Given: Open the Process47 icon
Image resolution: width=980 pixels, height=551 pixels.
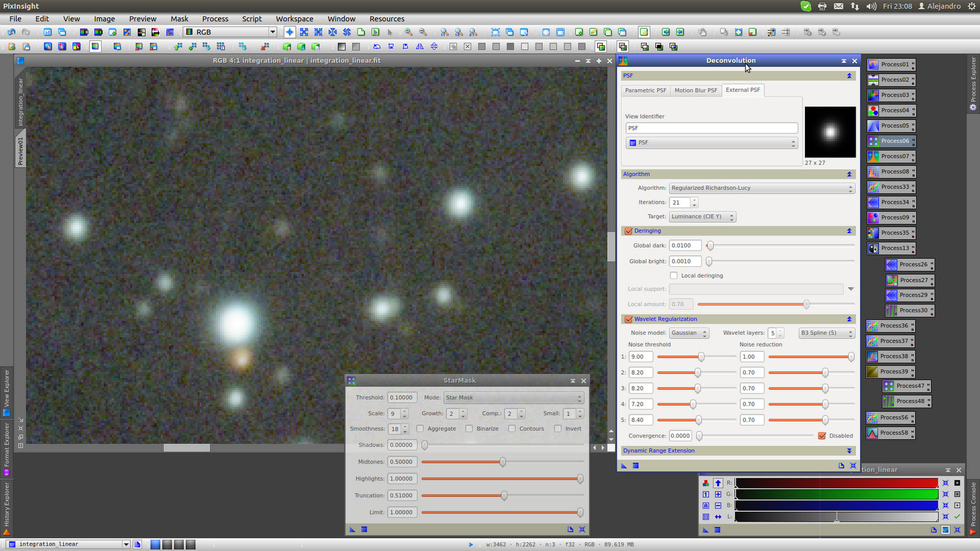Looking at the screenshot, I should 907,386.
